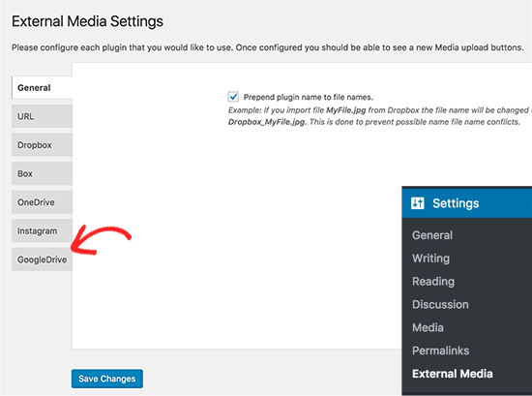
Task: Click the External Media Settings heading
Action: (87, 21)
